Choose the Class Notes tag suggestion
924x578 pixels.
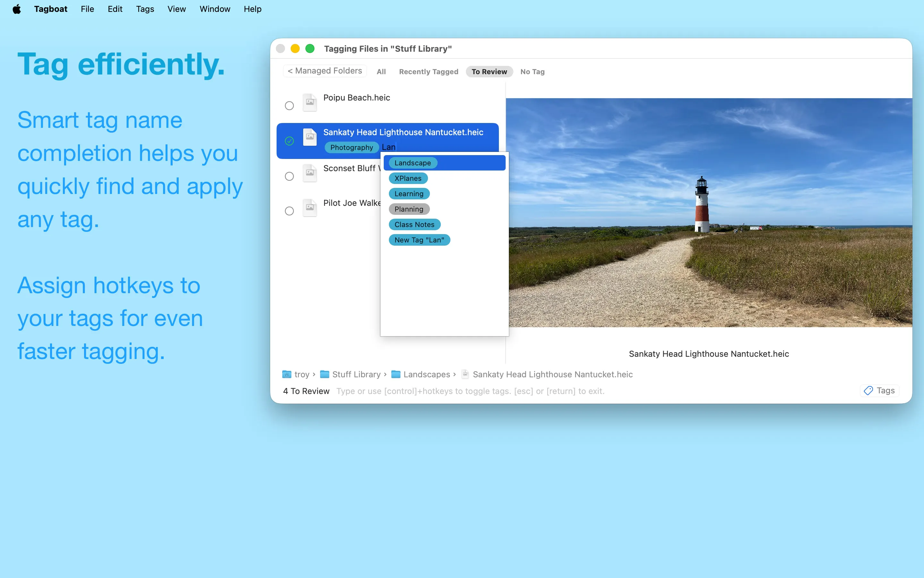[x=414, y=225]
